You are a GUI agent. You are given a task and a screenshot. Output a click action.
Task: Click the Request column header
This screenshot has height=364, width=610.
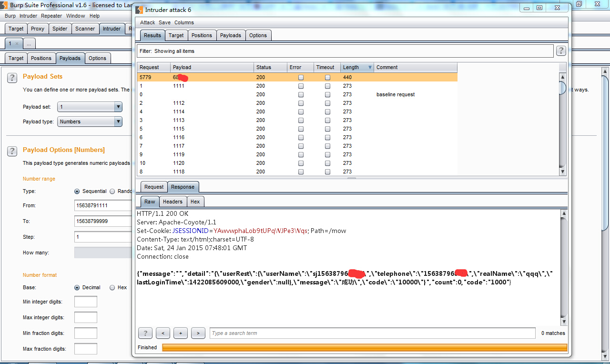[153, 67]
